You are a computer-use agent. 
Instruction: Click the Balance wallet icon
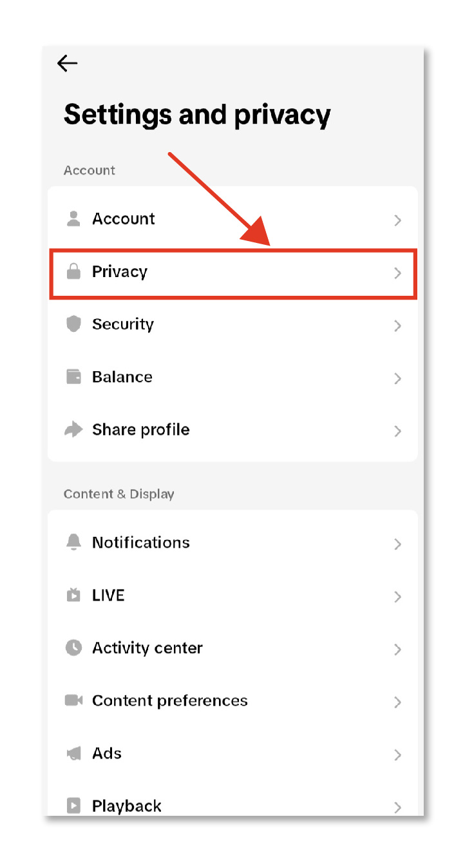(x=74, y=377)
